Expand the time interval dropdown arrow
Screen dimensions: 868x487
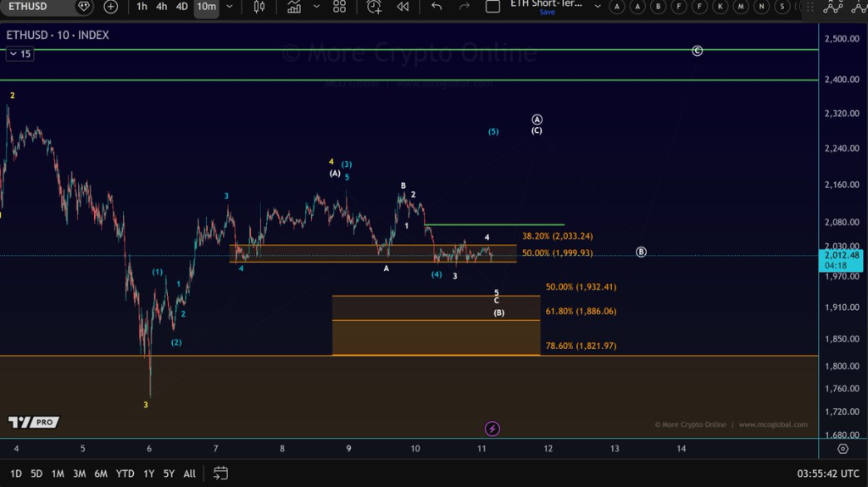coord(230,7)
